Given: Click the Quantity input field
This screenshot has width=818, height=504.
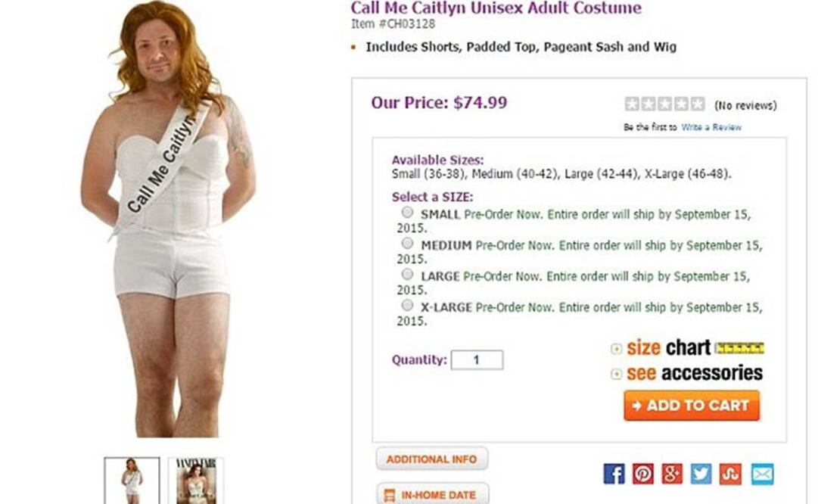Looking at the screenshot, I should (477, 360).
